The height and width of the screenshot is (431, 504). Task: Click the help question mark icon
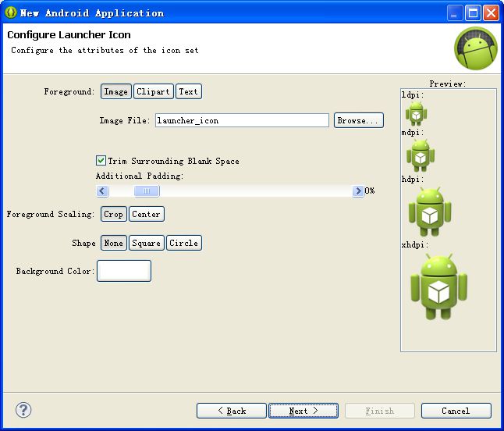[23, 410]
